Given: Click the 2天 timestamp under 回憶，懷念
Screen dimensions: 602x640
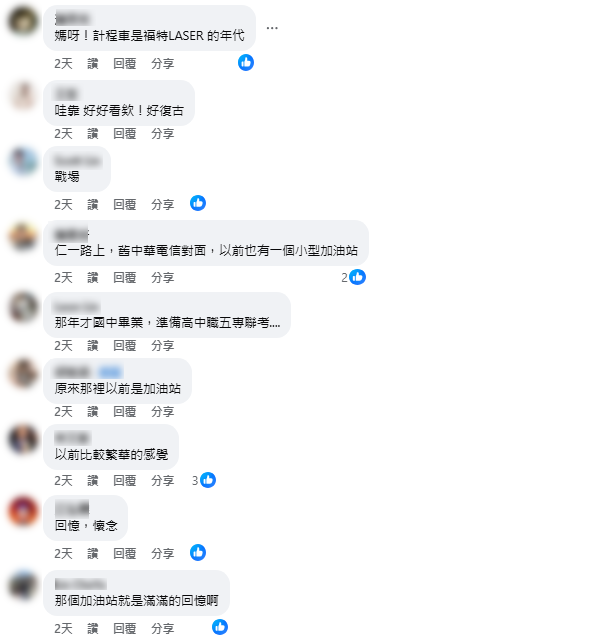Looking at the screenshot, I should (63, 553).
